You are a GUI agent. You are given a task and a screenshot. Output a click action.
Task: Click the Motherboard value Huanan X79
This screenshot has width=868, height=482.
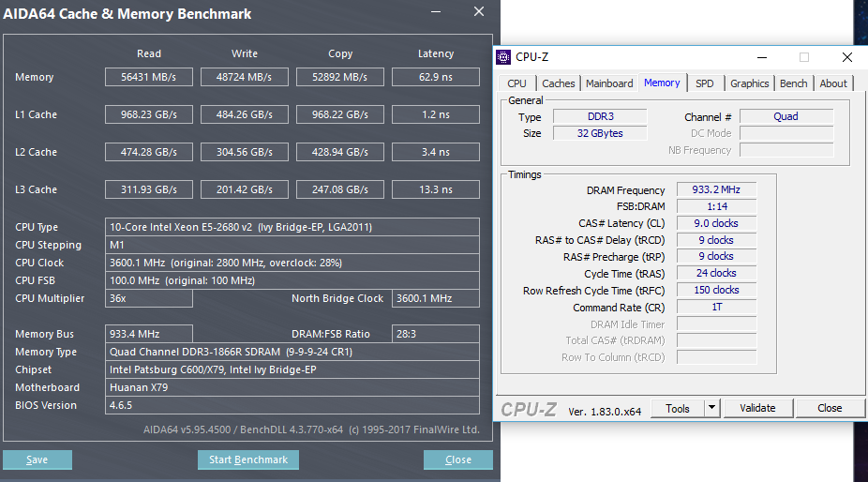point(292,387)
